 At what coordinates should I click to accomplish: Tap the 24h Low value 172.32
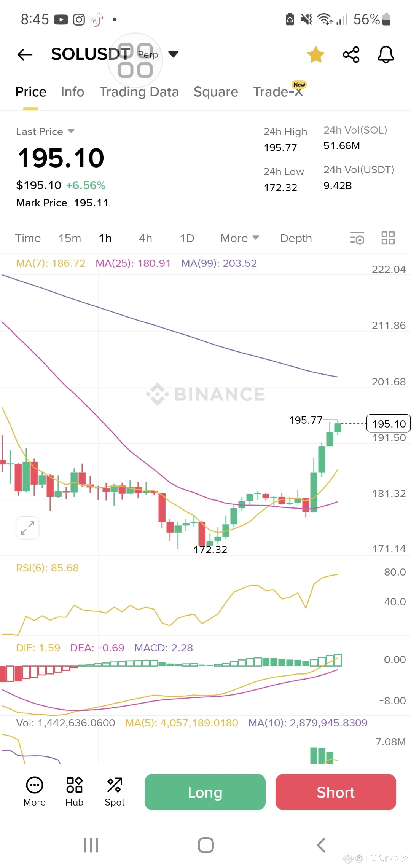280,188
